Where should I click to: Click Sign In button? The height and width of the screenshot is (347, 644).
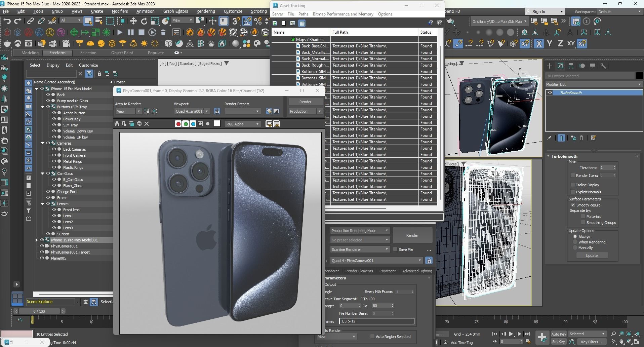[545, 12]
